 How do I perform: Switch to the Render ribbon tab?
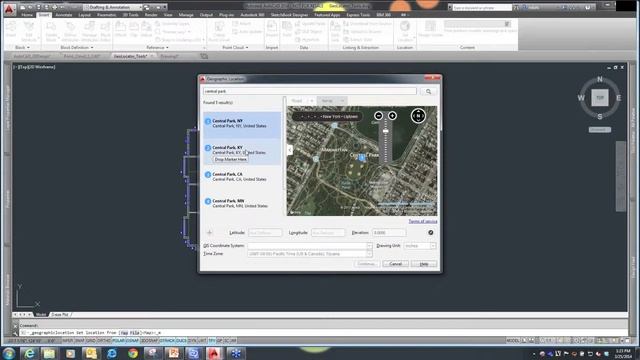click(151, 15)
